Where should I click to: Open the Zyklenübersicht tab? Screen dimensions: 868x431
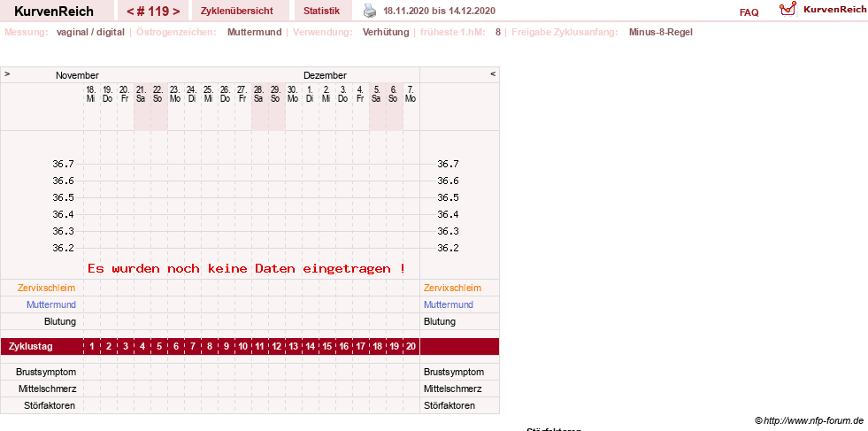[x=237, y=11]
